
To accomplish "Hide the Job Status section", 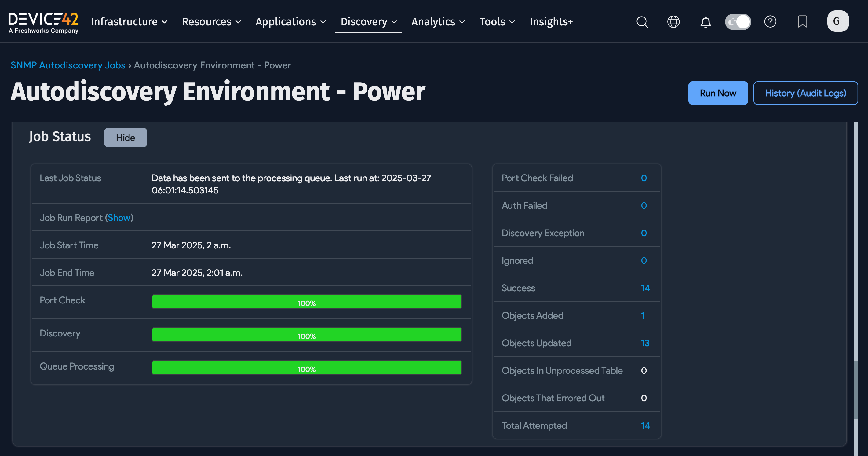I will point(125,138).
